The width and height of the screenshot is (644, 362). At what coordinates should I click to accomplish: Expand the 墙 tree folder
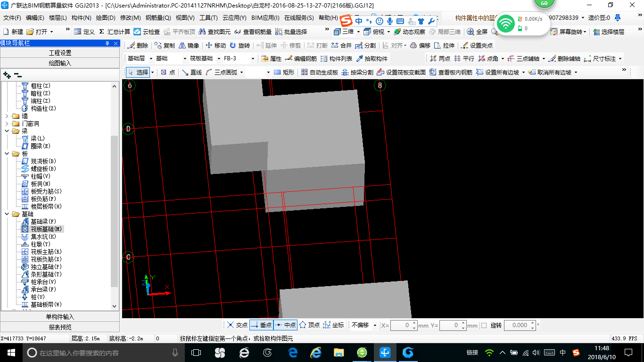[7, 116]
